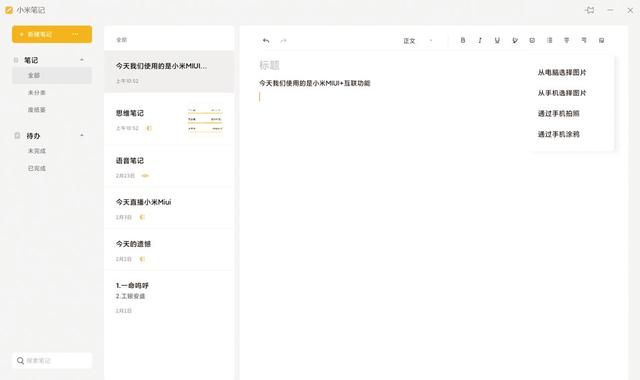This screenshot has height=380, width=640.
Task: Click the undo arrow in the editor toolbar
Action: coord(266,40)
